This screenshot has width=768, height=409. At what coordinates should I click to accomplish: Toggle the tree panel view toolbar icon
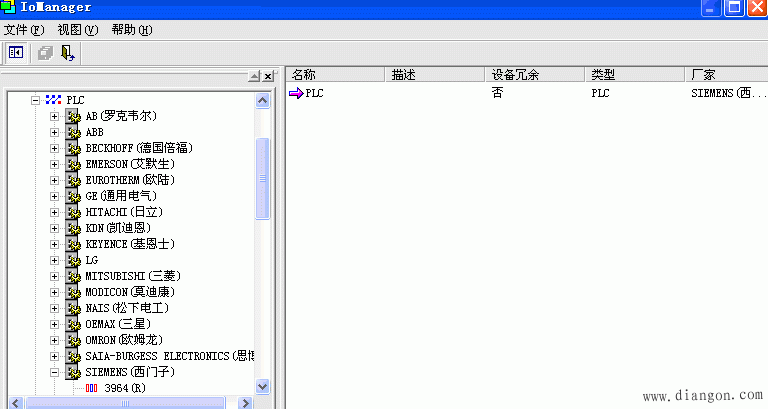pos(16,52)
